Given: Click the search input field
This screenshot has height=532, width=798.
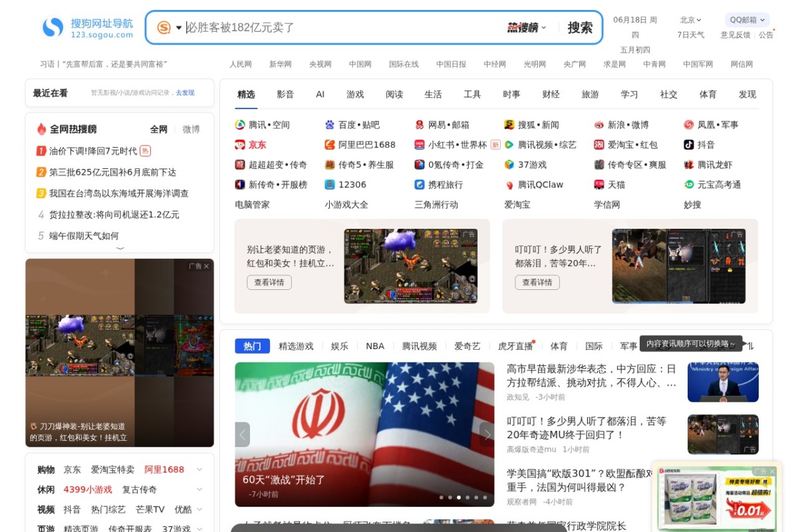Looking at the screenshot, I should pos(342,27).
